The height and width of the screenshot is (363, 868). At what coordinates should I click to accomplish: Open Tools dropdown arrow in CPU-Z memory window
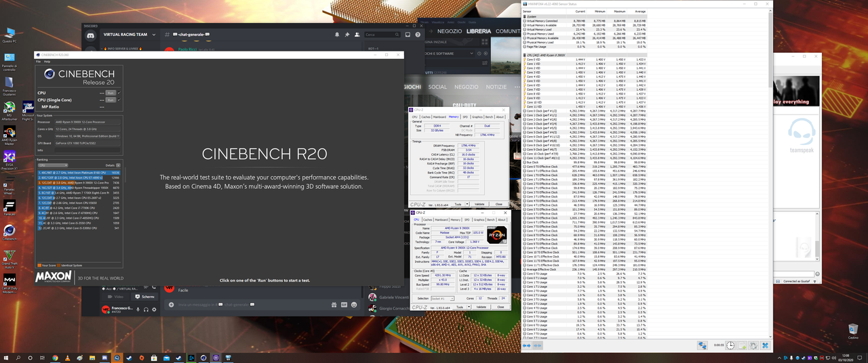pos(467,204)
